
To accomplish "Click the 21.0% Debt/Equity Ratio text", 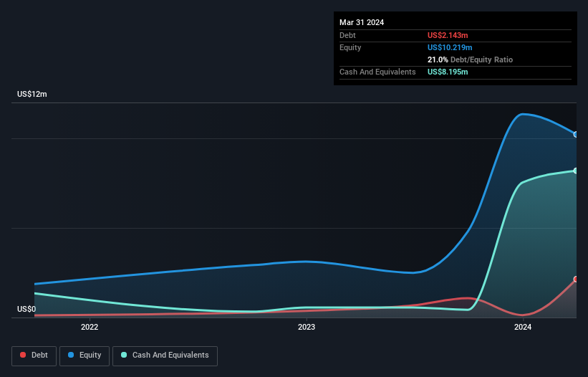I will (470, 59).
